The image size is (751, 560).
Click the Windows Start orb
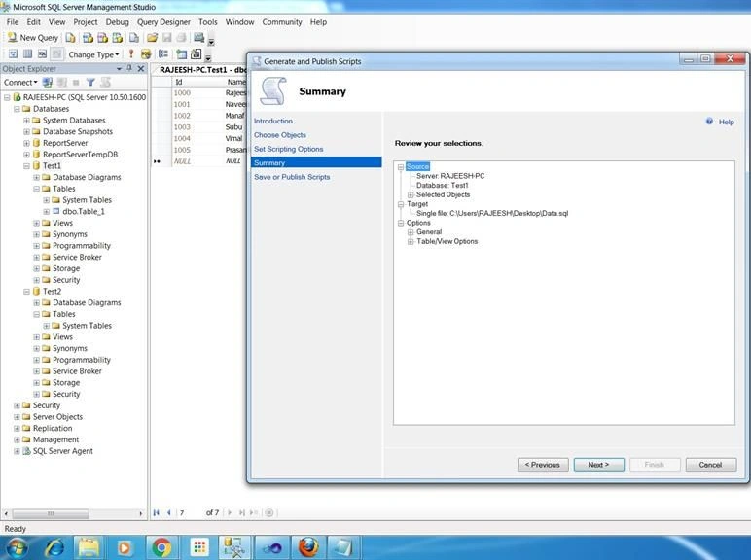17,547
